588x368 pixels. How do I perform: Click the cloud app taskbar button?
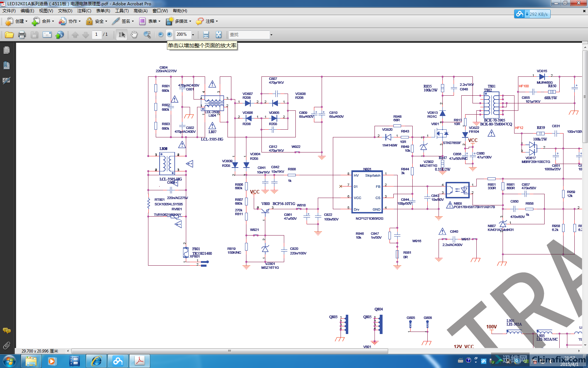pos(118,361)
